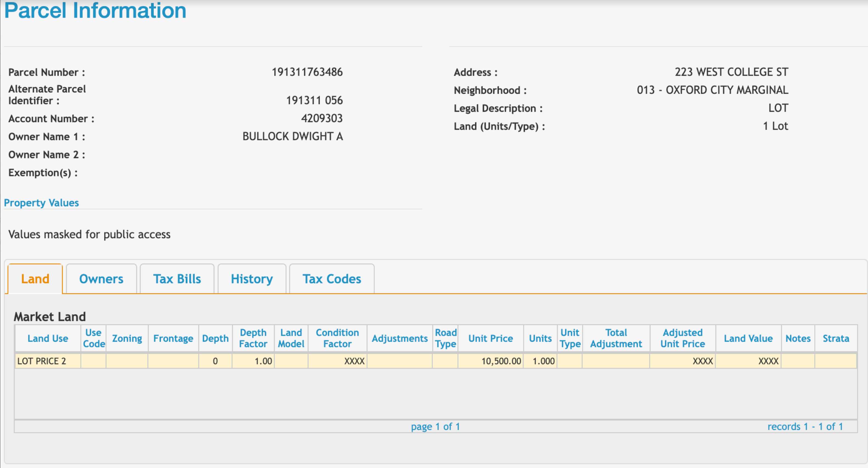Sort by Adjusted Unit Price column header
868x468 pixels.
coord(683,338)
